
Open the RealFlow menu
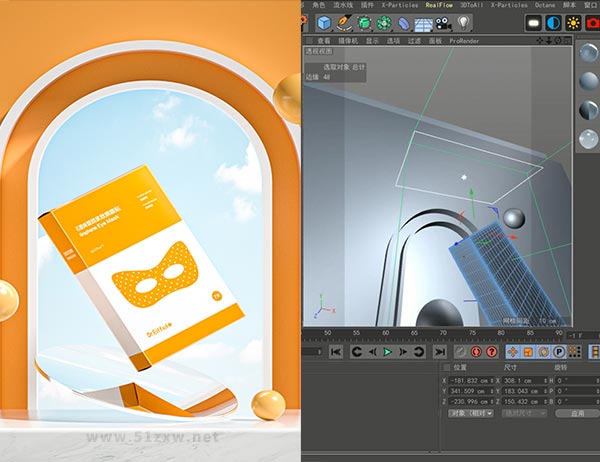pos(439,5)
